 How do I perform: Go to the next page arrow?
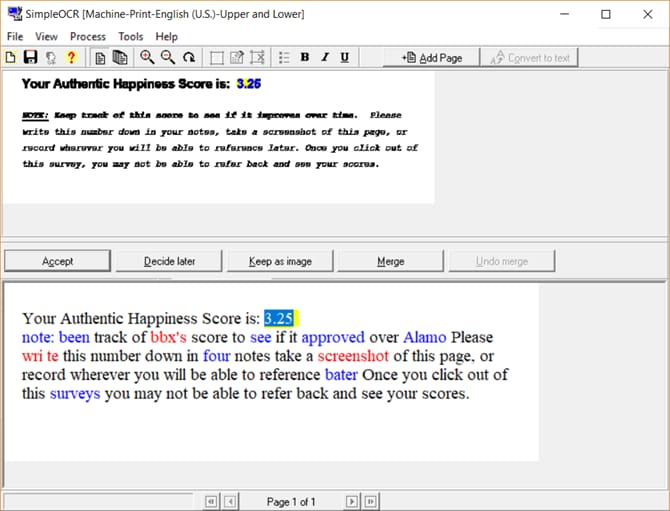click(352, 501)
